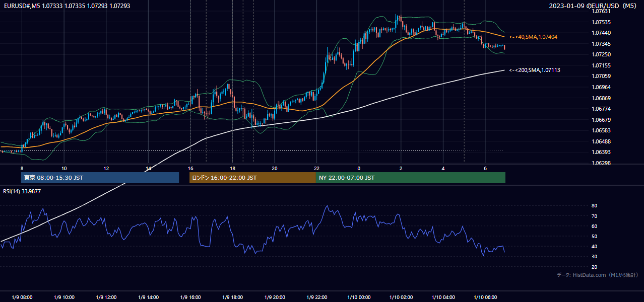Click price axis label 1.07059
The height and width of the screenshot is (302, 644).
(x=601, y=77)
